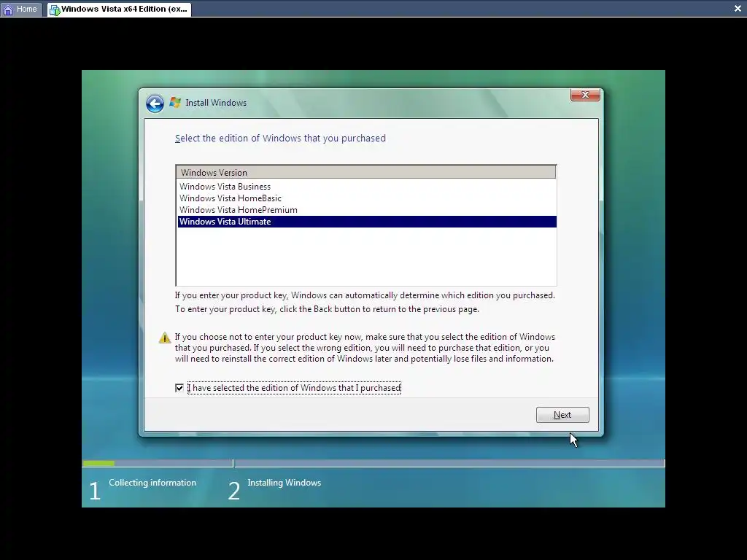This screenshot has width=747, height=560.
Task: Select Windows Vista Ultimate edition
Action: [x=367, y=222]
